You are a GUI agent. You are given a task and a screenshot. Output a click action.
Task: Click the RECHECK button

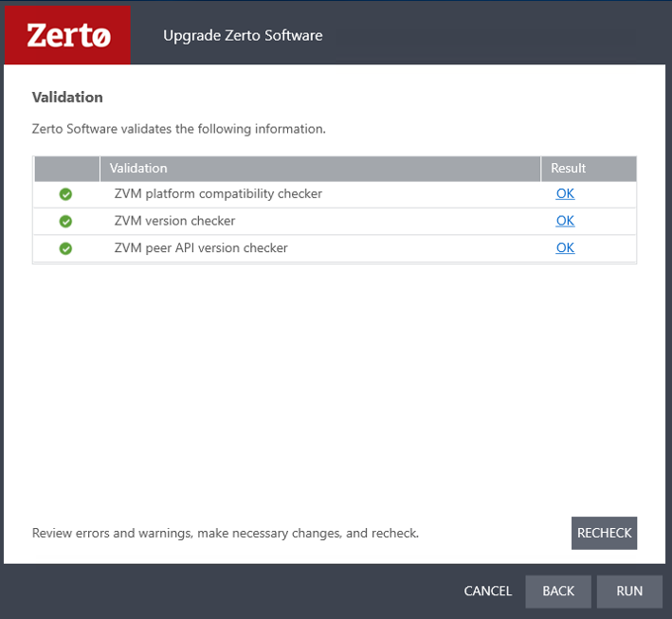pos(604,533)
